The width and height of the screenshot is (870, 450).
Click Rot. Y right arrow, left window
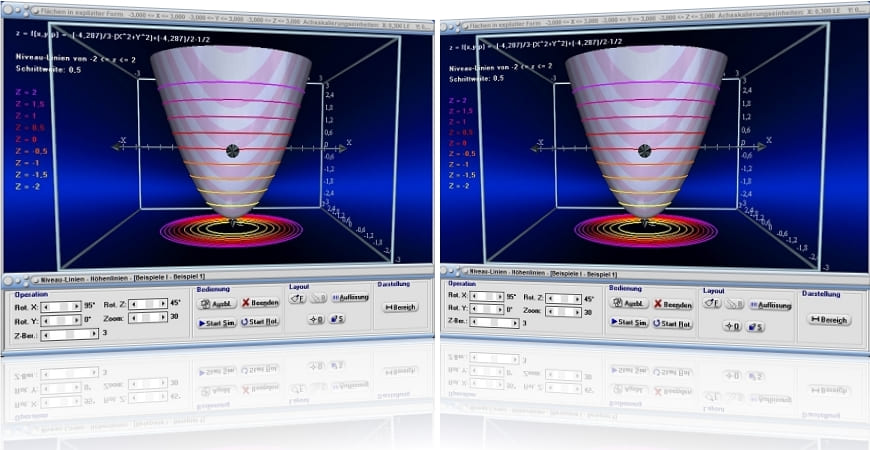[77, 321]
